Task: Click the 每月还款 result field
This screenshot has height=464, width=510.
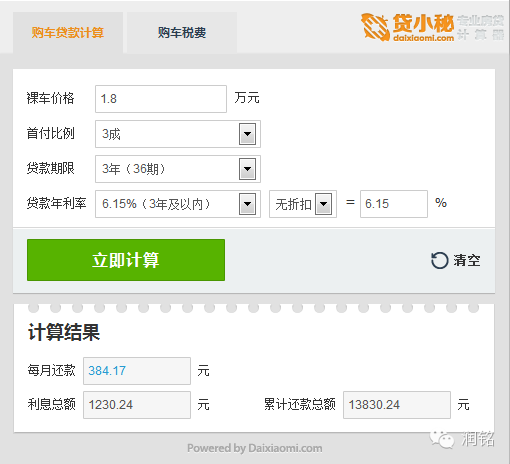Action: pyautogui.click(x=137, y=371)
